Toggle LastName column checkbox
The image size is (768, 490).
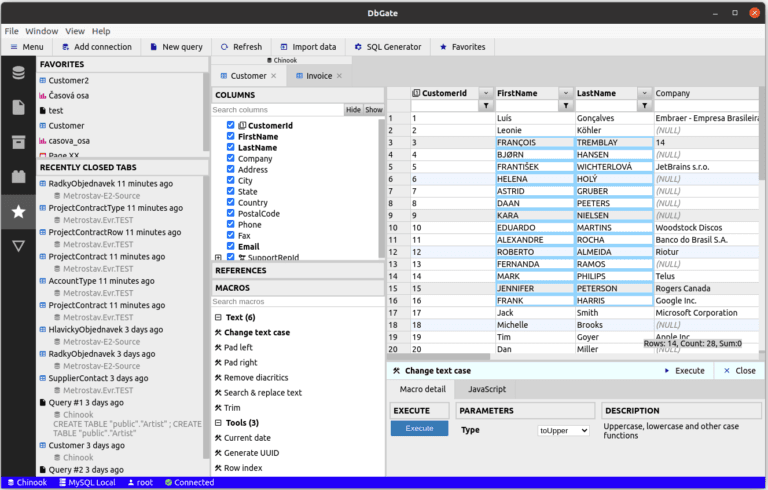pos(231,147)
